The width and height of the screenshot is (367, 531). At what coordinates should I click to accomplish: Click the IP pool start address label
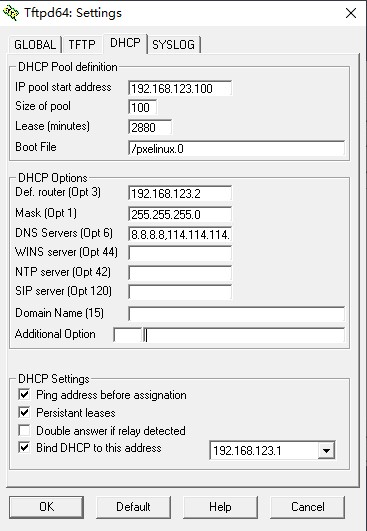pos(63,87)
